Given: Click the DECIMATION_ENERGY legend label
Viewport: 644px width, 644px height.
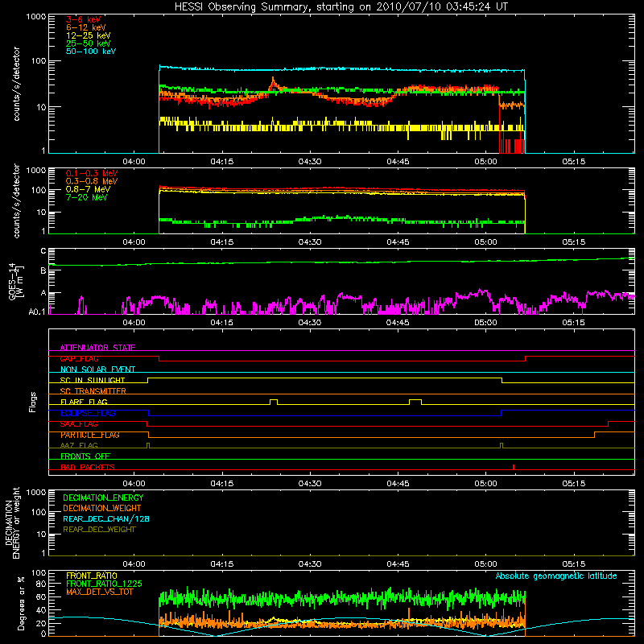Looking at the screenshot, I should click(x=103, y=497).
